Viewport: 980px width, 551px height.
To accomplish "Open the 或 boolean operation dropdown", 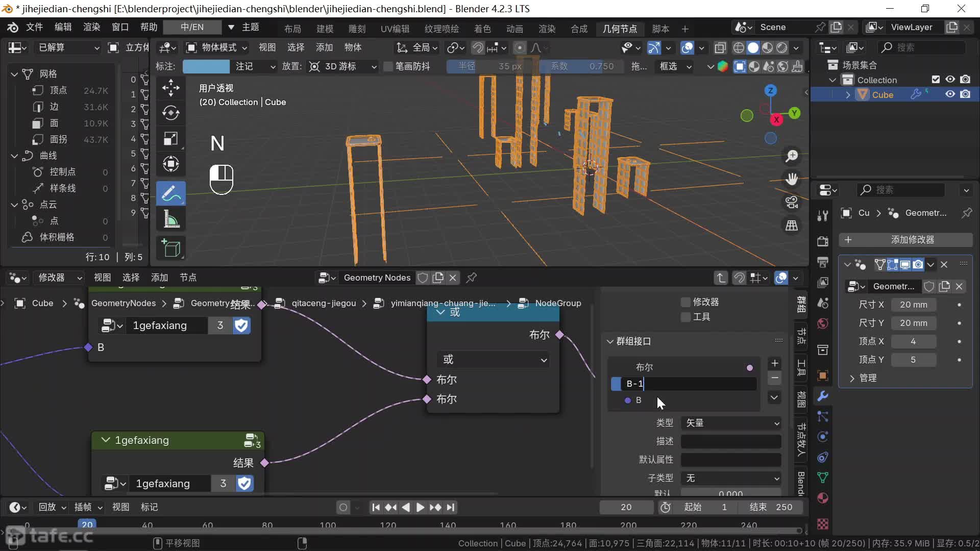I will 493,360.
